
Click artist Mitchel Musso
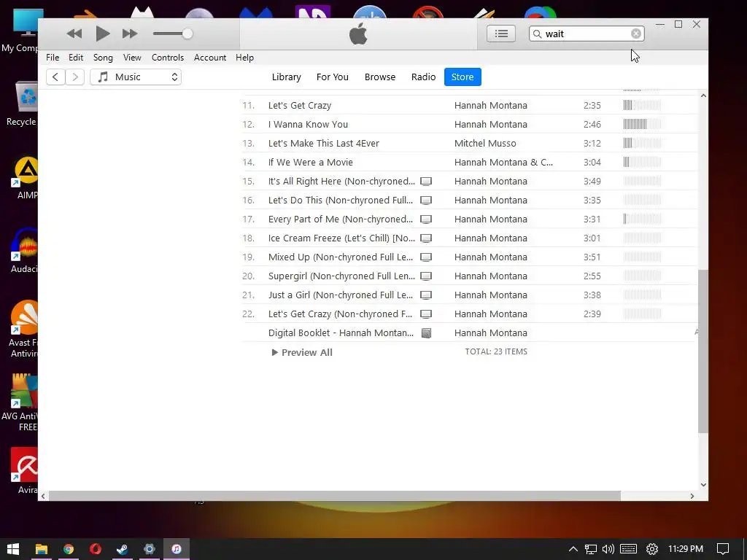(x=485, y=144)
